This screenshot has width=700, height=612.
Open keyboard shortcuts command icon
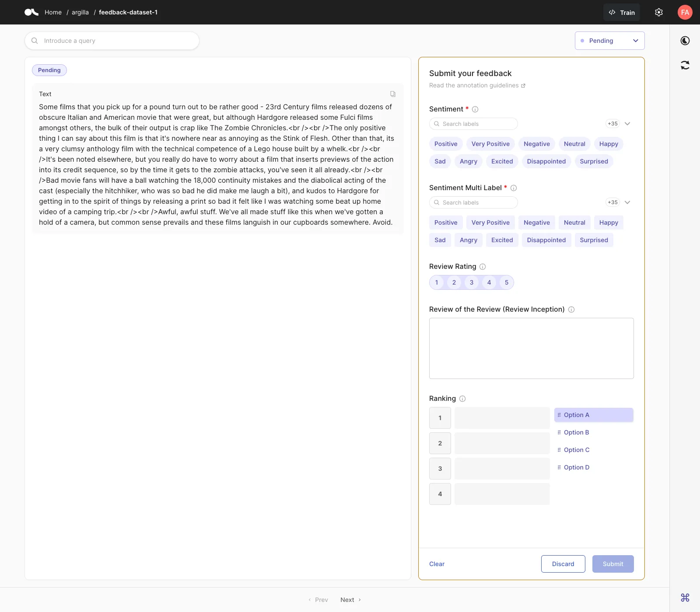685,597
